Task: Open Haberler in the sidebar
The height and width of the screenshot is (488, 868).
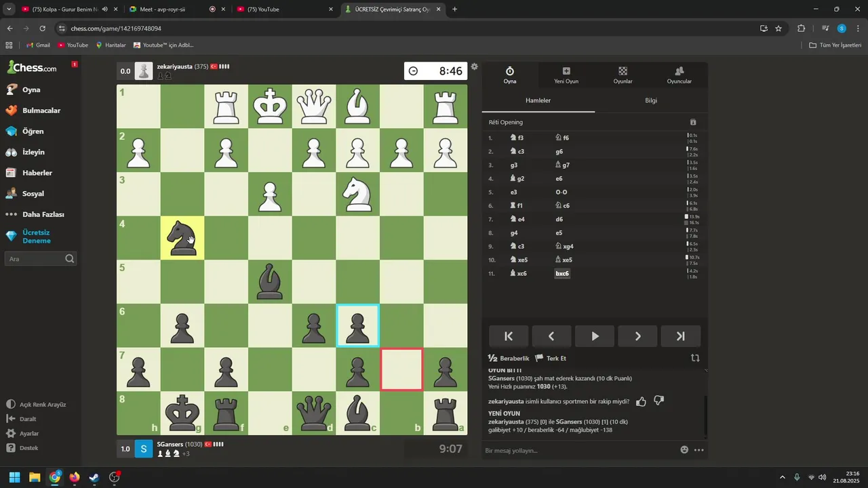Action: pyautogui.click(x=41, y=173)
